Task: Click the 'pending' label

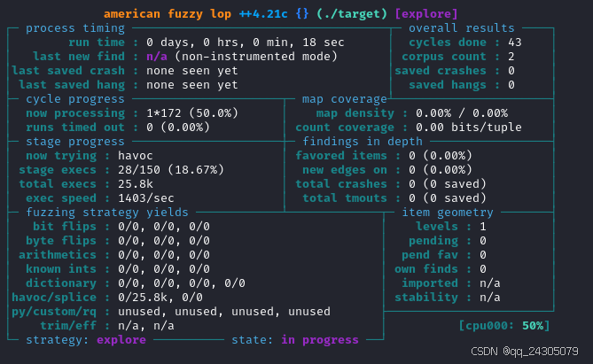Action: point(433,241)
